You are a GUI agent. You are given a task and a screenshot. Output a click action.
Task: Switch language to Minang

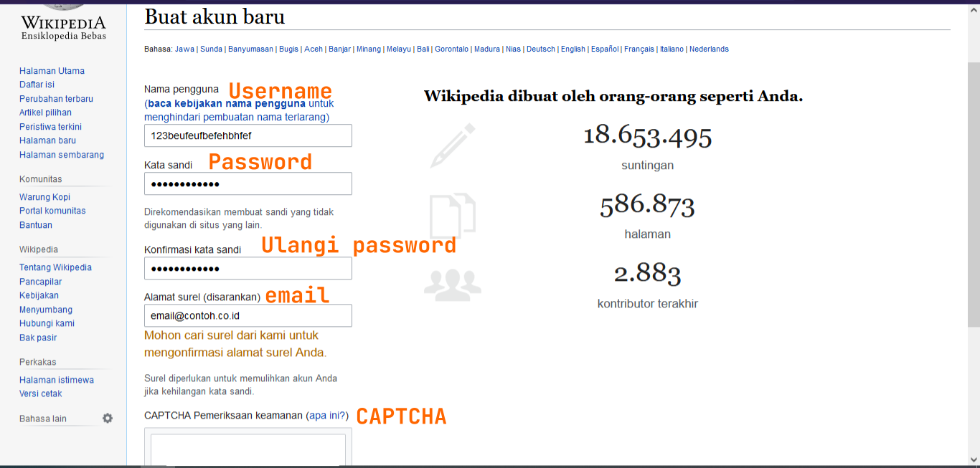(x=369, y=49)
